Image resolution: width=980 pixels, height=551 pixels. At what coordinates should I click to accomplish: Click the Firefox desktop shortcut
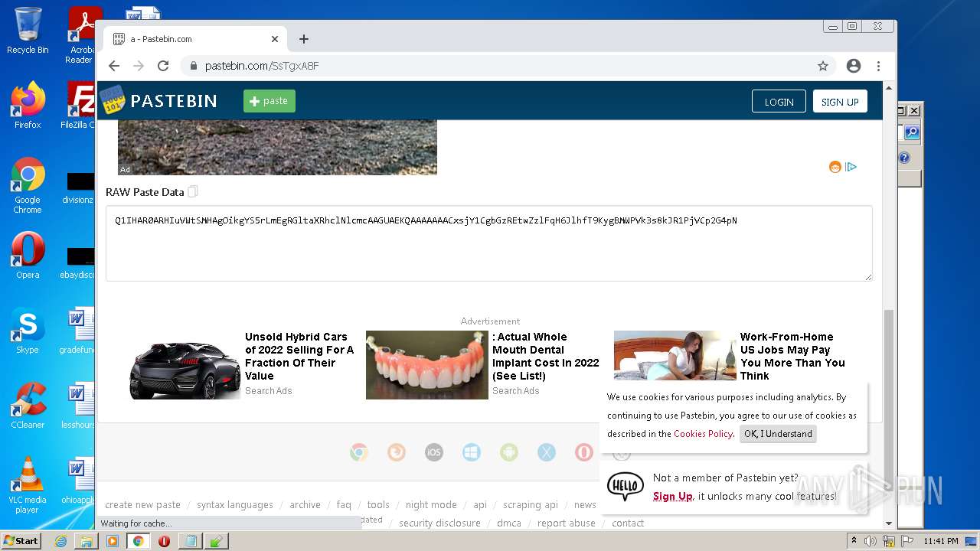point(28,106)
